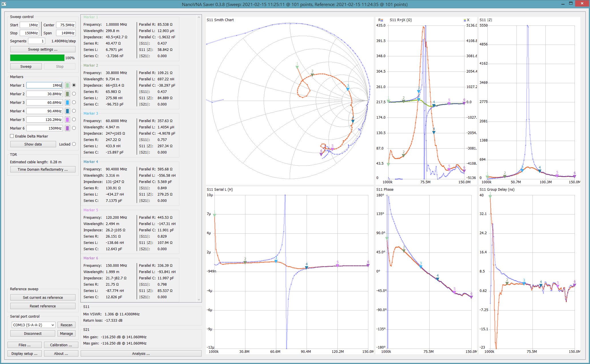
Task: Click the NanoVNA Saver title bar icon
Action: point(4,4)
